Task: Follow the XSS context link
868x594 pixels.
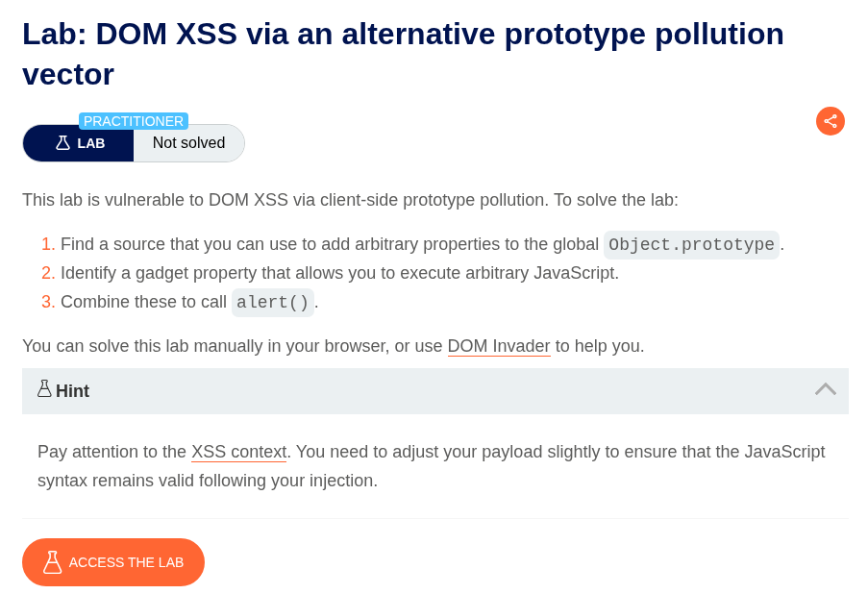Action: (238, 452)
